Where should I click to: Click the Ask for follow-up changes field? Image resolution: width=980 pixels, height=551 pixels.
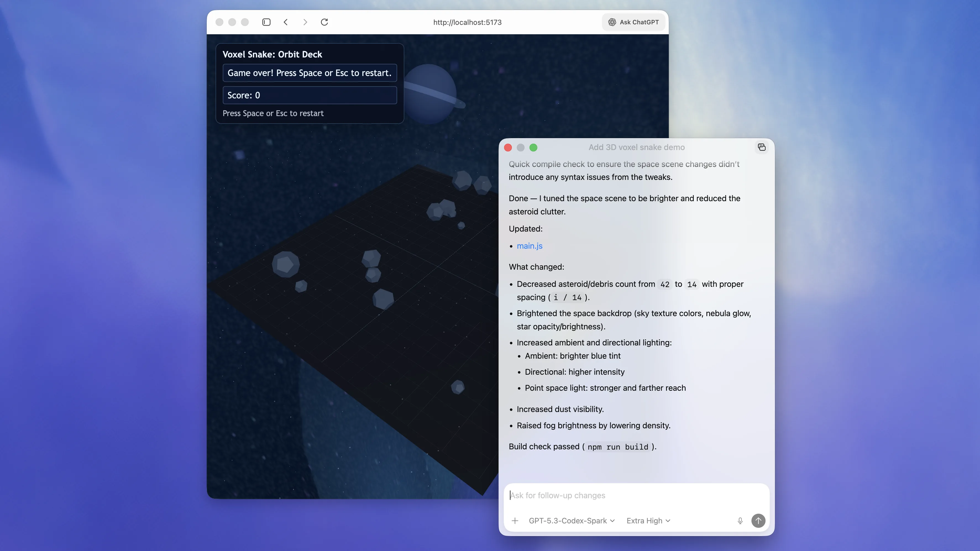pyautogui.click(x=636, y=495)
